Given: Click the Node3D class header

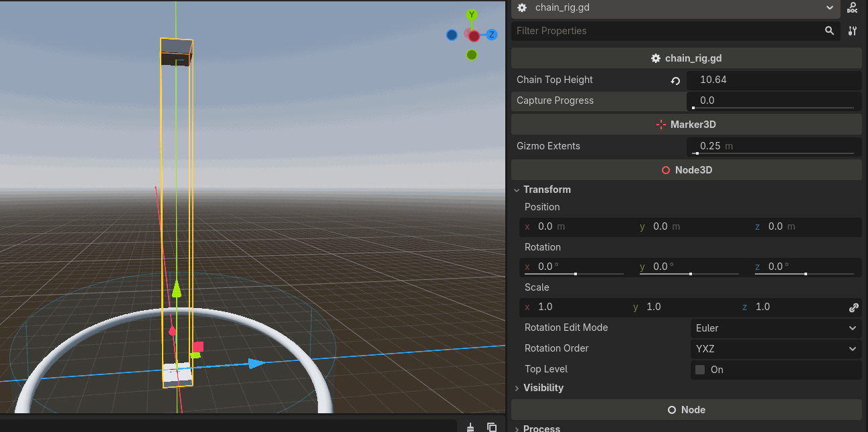Looking at the screenshot, I should (686, 170).
